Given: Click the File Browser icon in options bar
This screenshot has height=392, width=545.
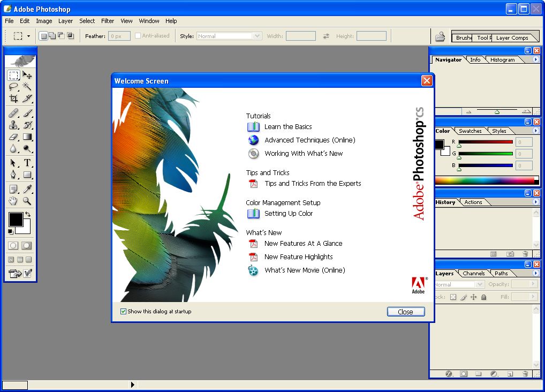Looking at the screenshot, I should pos(440,36).
